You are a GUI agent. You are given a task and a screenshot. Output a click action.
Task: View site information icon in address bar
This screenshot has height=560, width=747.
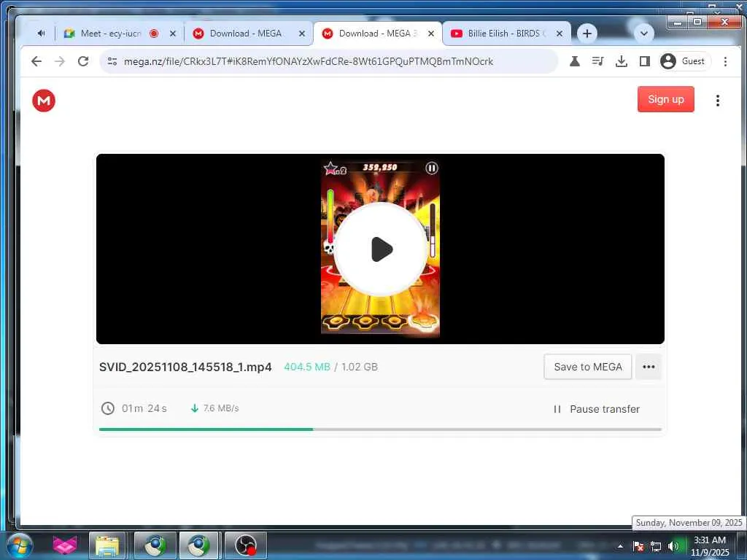(x=112, y=61)
